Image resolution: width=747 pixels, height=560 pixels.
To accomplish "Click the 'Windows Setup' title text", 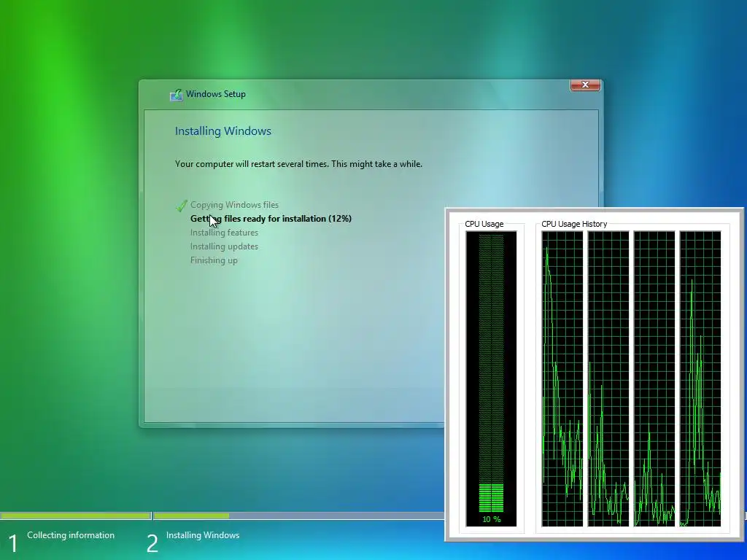I will click(216, 94).
